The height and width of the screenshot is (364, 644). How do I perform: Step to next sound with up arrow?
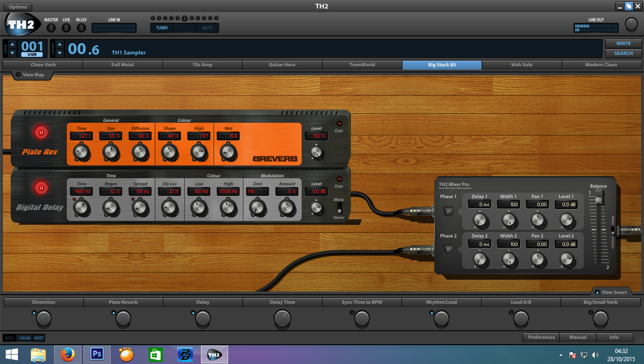point(60,44)
